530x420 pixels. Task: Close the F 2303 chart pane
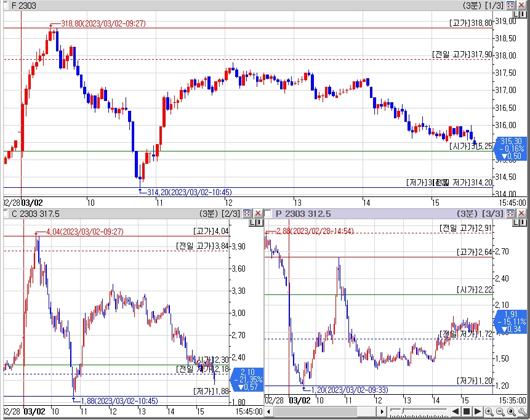521,5
